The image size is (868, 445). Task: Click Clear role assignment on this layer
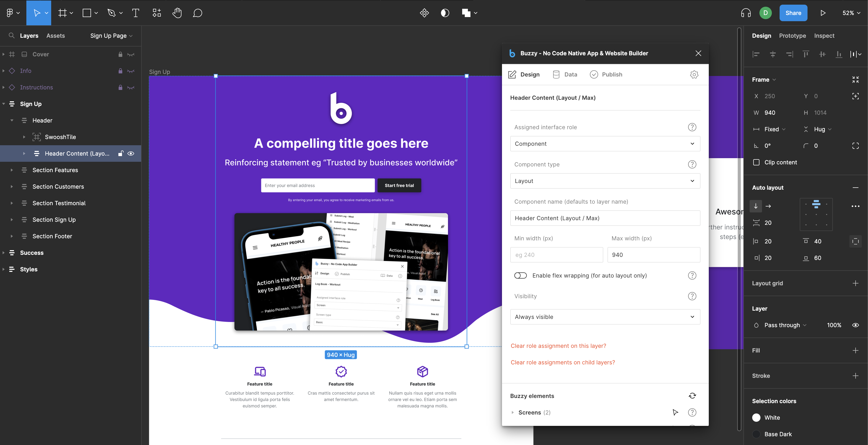tap(558, 346)
